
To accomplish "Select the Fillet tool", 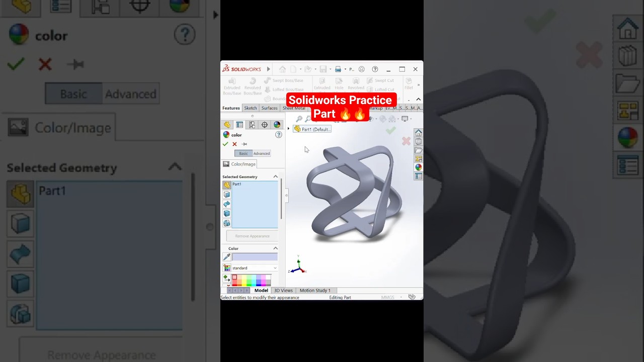I will [x=409, y=83].
